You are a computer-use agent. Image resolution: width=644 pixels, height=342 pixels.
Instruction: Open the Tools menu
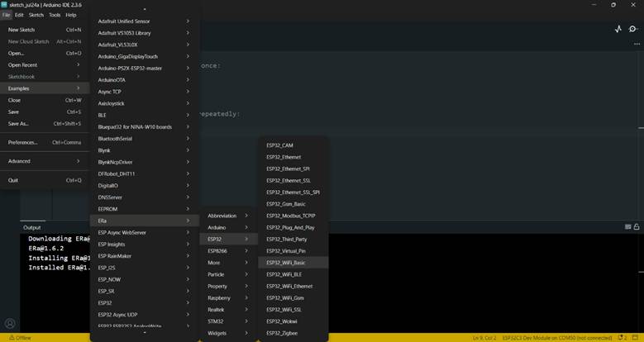55,15
